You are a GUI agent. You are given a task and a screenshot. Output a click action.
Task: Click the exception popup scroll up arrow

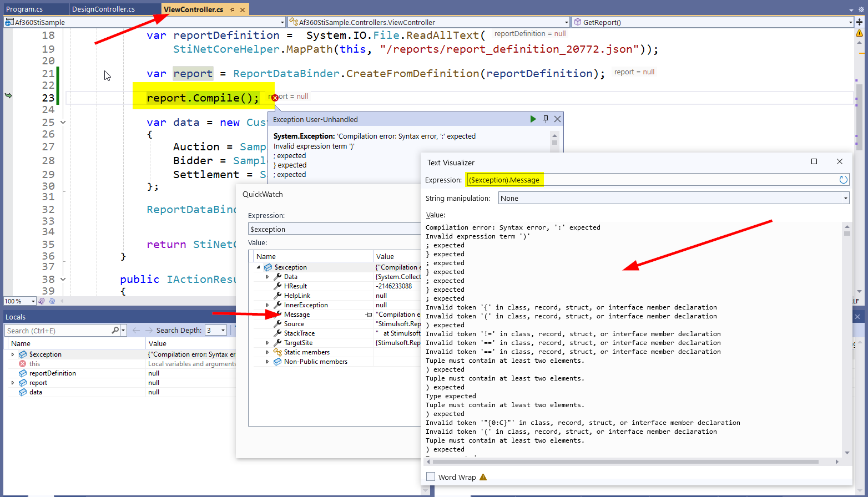coord(554,135)
